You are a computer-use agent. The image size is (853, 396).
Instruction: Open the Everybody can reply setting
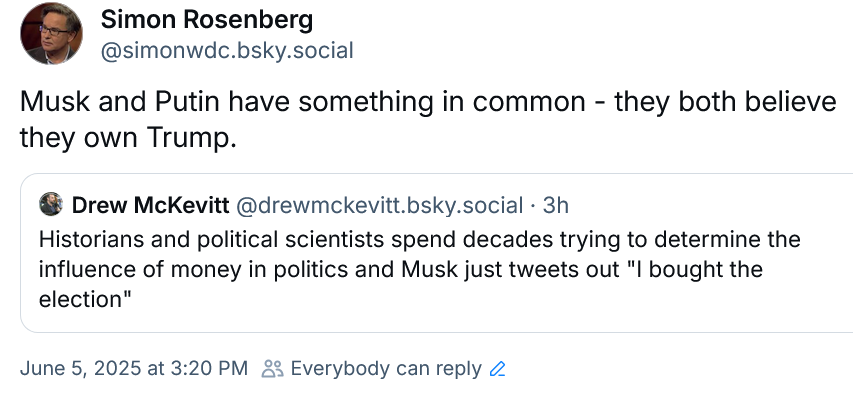click(x=386, y=369)
